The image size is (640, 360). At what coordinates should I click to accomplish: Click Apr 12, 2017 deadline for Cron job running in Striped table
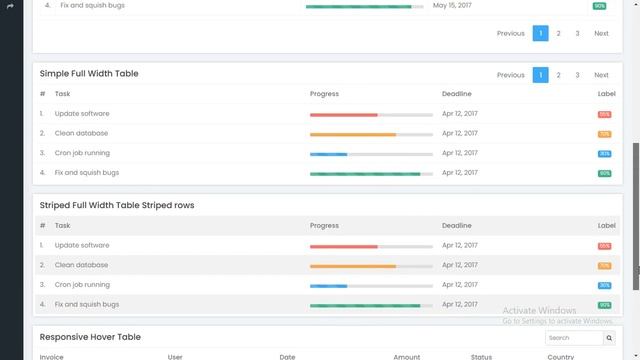click(460, 285)
